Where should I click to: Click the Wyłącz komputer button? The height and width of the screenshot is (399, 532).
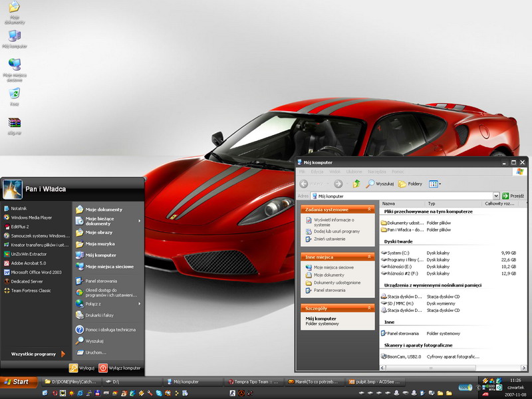(120, 368)
